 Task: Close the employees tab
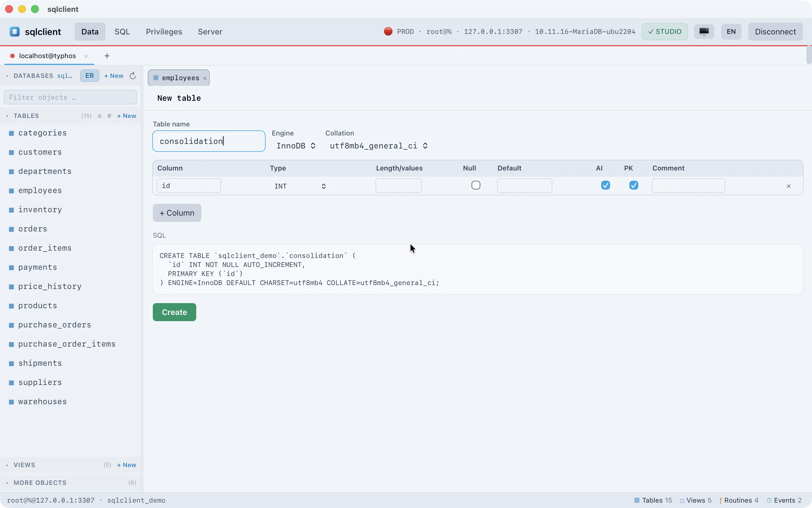coord(205,78)
